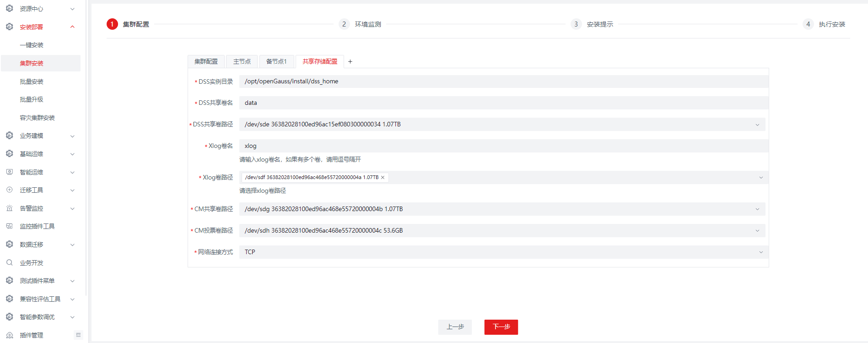868x343 pixels.
Task: Select 批量安装 in the sidebar
Action: [32, 82]
